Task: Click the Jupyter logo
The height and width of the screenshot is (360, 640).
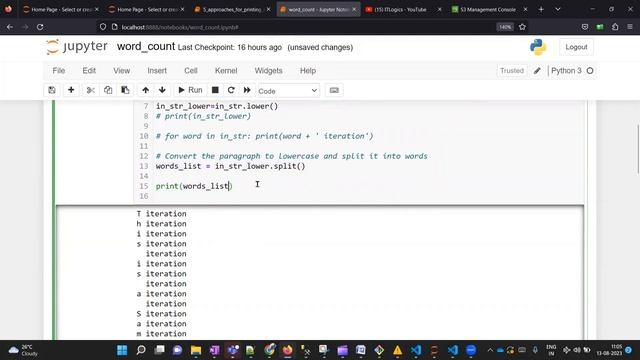Action: coord(77,47)
